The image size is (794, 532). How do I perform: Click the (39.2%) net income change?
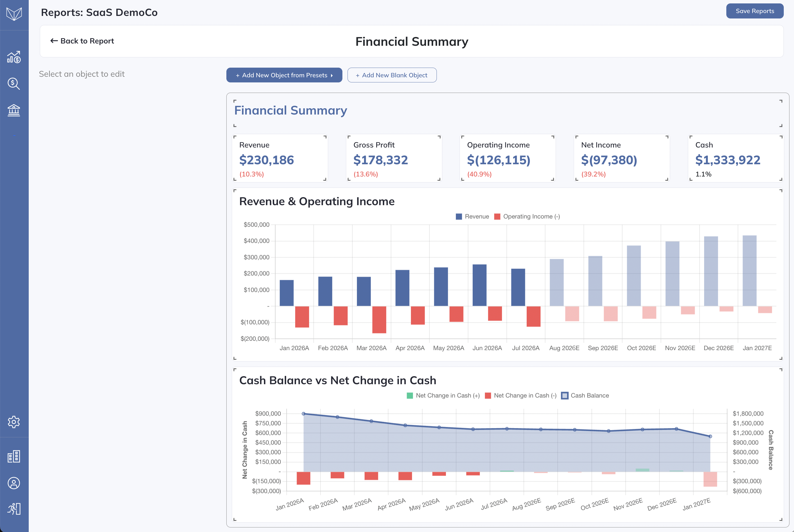click(594, 174)
